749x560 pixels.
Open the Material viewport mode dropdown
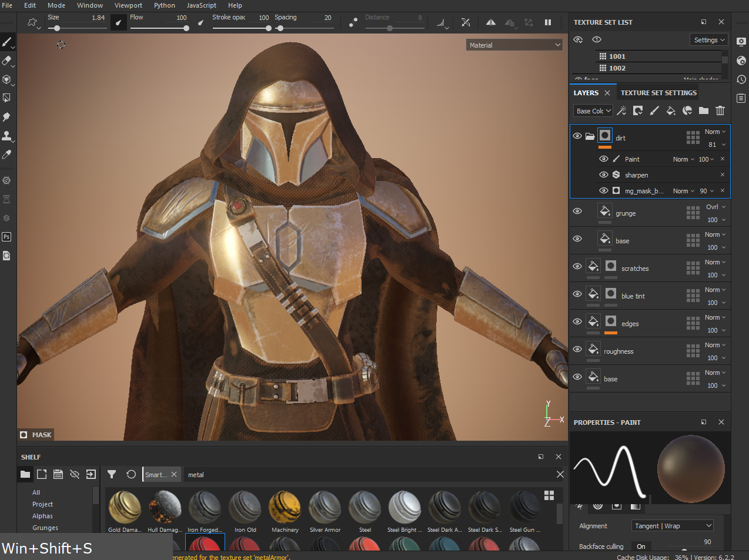515,45
